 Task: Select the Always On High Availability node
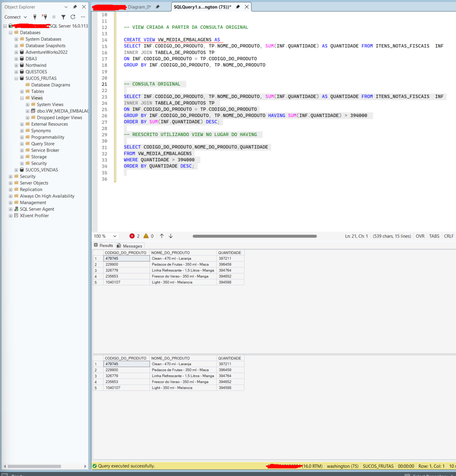click(47, 196)
